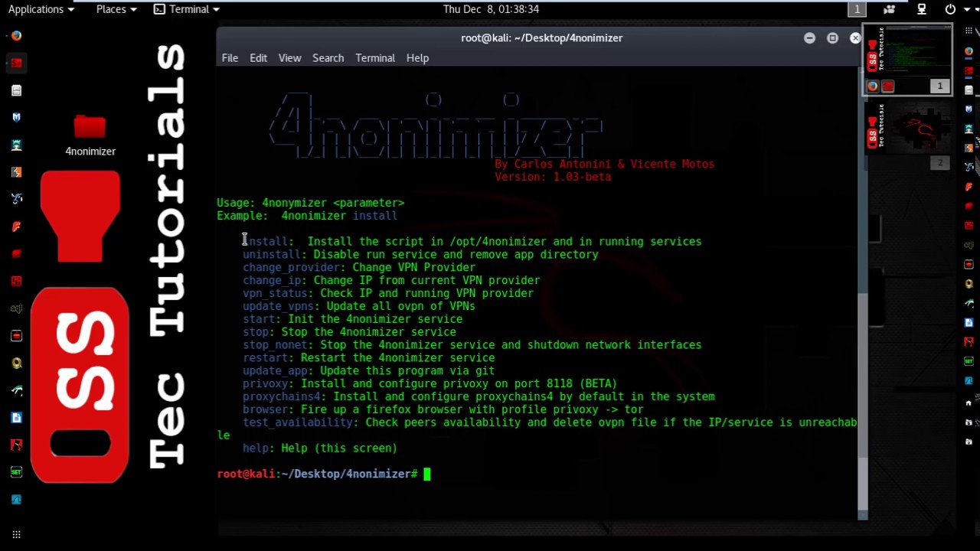The height and width of the screenshot is (551, 980).
Task: Open the terminal Search menu
Action: click(x=328, y=57)
